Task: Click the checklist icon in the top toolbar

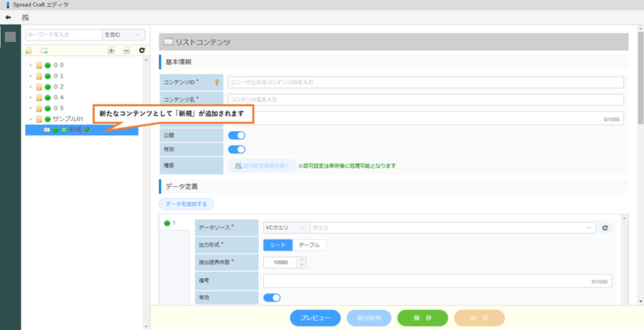Action: (x=25, y=17)
